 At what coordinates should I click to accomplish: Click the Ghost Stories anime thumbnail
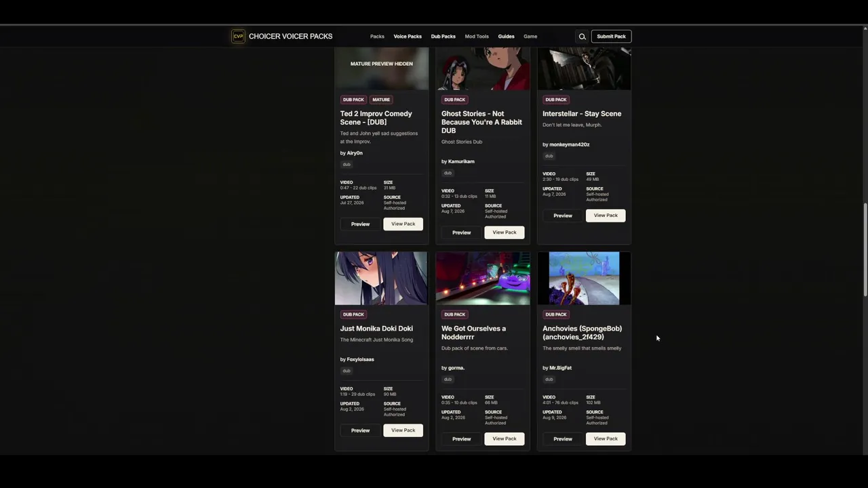(483, 68)
